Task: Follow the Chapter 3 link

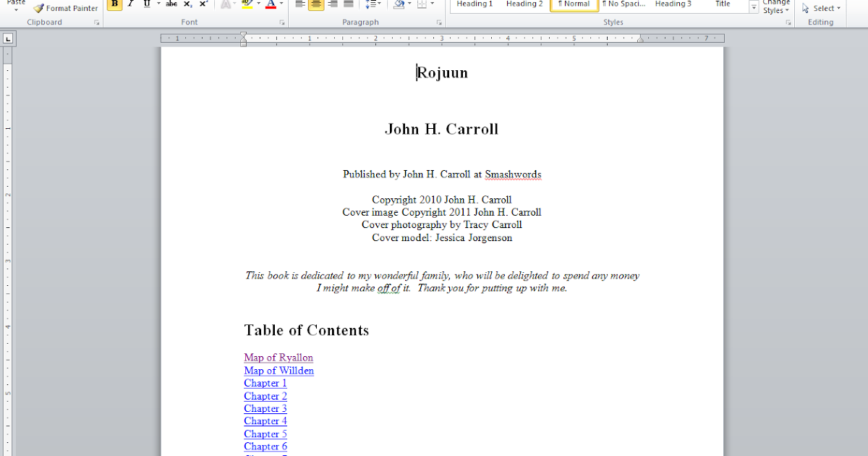Action: pyautogui.click(x=265, y=408)
